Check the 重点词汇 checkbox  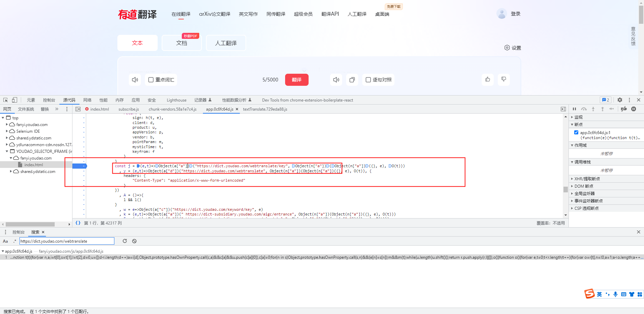(x=151, y=80)
